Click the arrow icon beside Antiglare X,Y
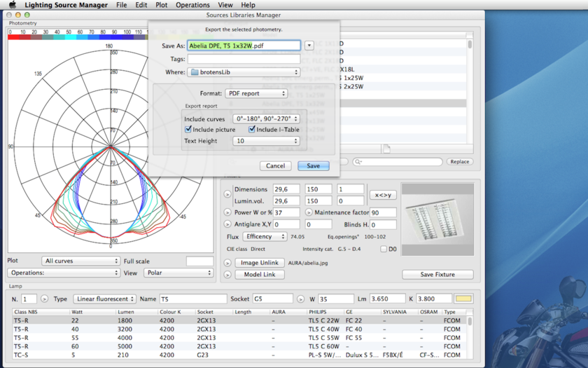This screenshot has width=588, height=368. coord(227,224)
